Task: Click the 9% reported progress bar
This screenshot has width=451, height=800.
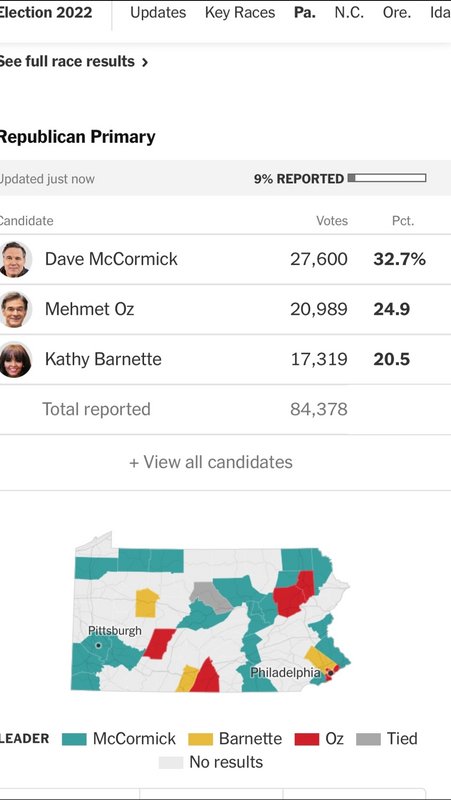Action: (x=387, y=178)
